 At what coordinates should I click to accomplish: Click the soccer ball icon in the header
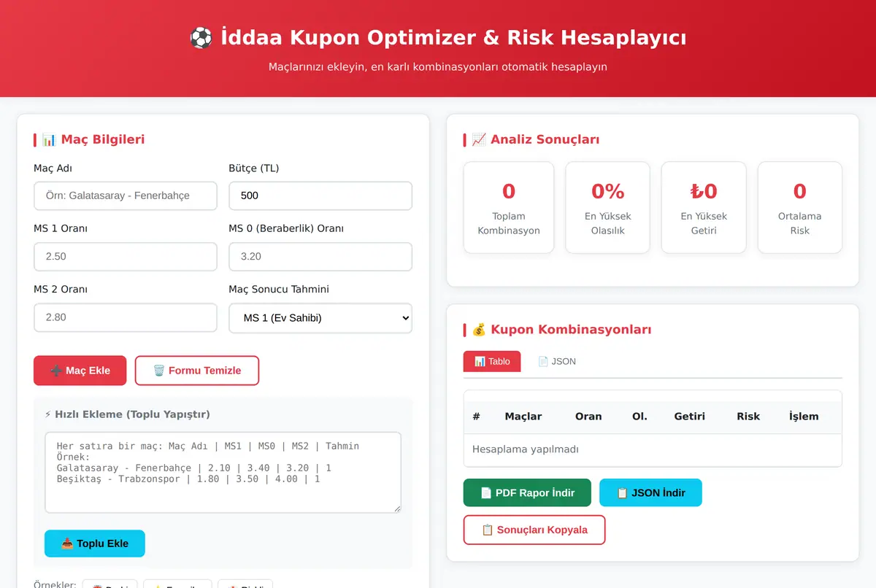201,37
